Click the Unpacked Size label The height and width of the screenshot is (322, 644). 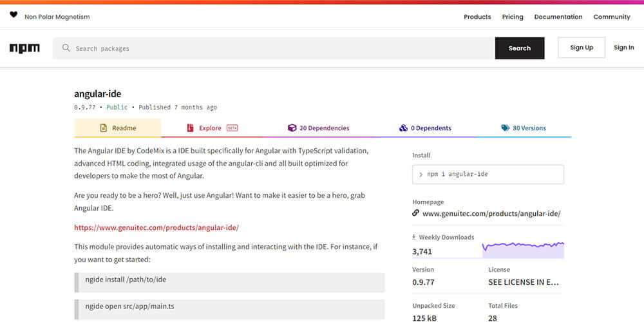[433, 305]
